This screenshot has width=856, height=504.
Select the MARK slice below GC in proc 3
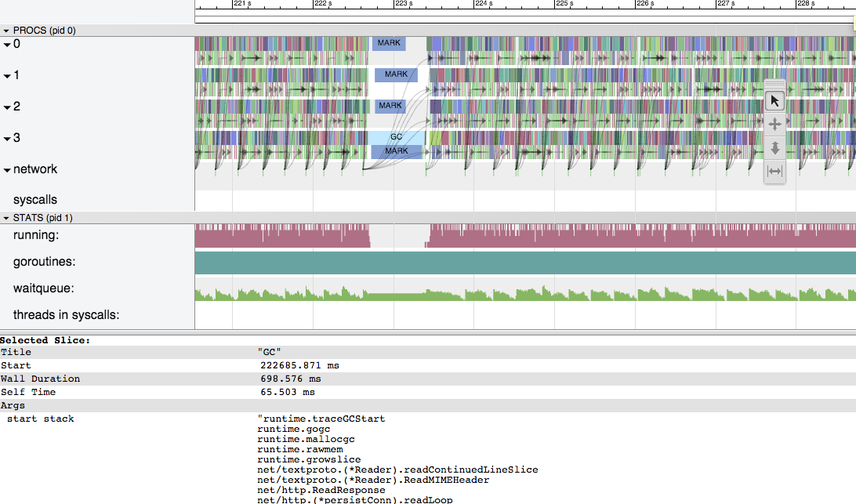(396, 150)
